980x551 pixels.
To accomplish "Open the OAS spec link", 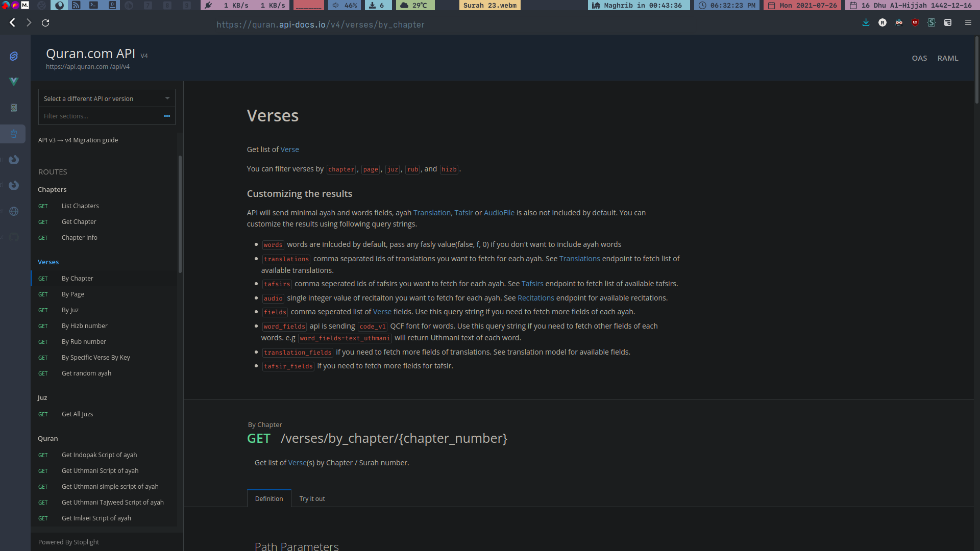I will coord(919,58).
